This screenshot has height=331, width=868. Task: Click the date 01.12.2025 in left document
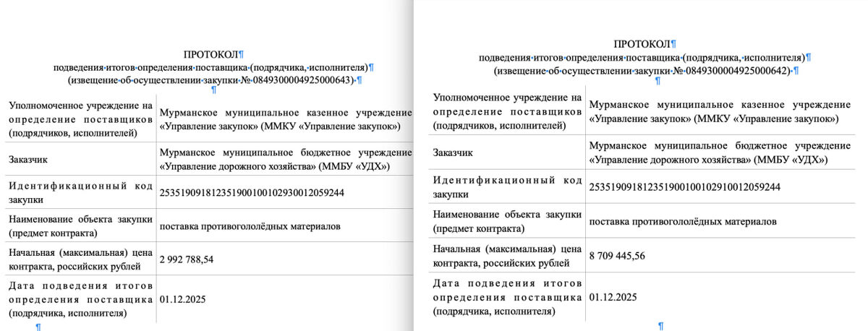(x=182, y=300)
